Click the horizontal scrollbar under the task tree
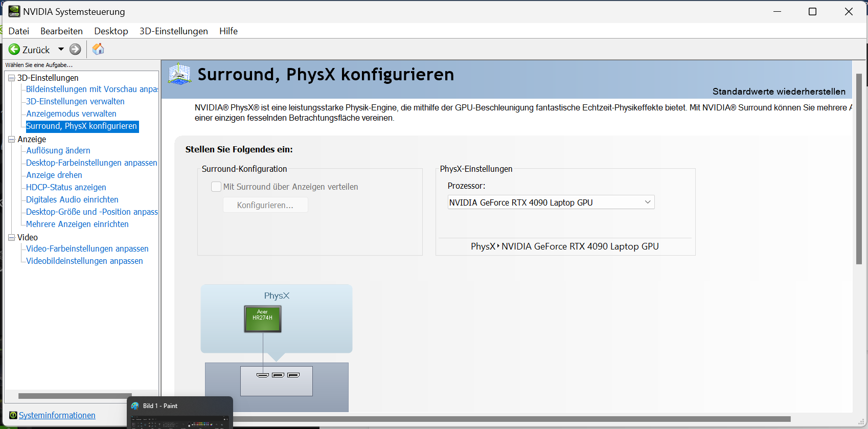 point(75,396)
